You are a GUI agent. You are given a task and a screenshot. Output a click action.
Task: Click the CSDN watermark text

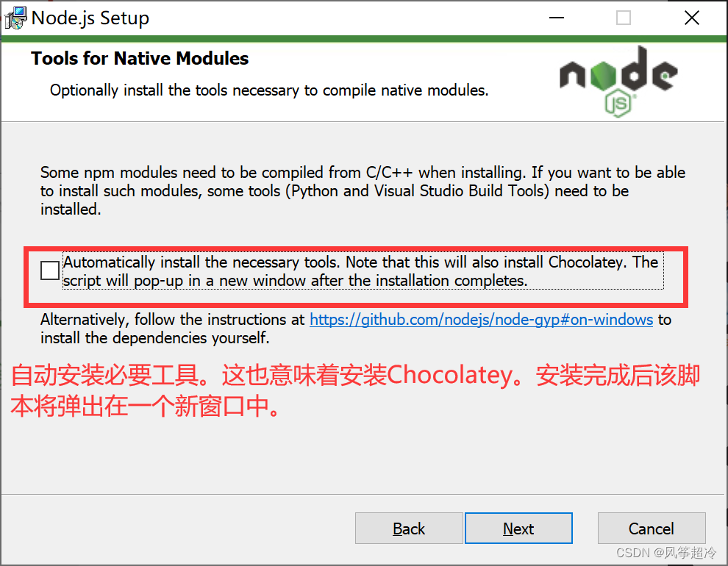click(x=666, y=553)
